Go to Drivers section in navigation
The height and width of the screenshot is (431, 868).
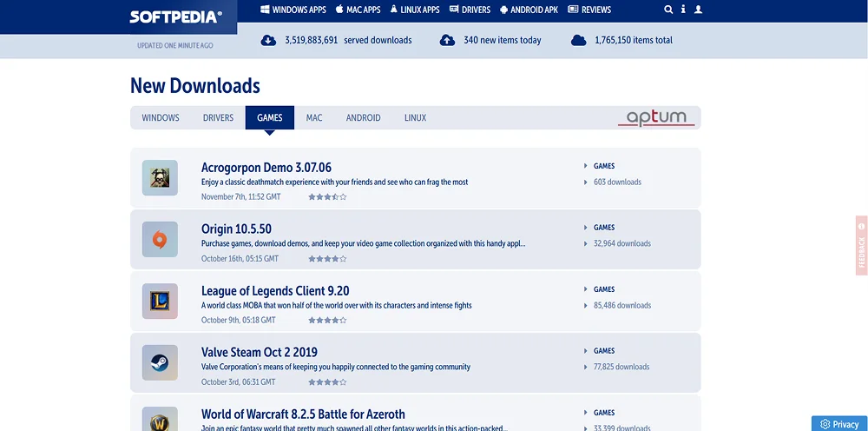pos(470,10)
